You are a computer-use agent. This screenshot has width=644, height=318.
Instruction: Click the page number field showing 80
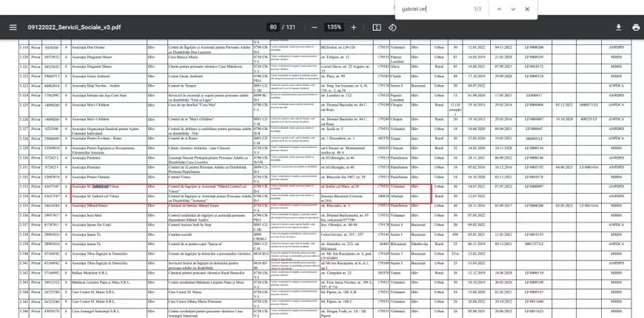273,27
